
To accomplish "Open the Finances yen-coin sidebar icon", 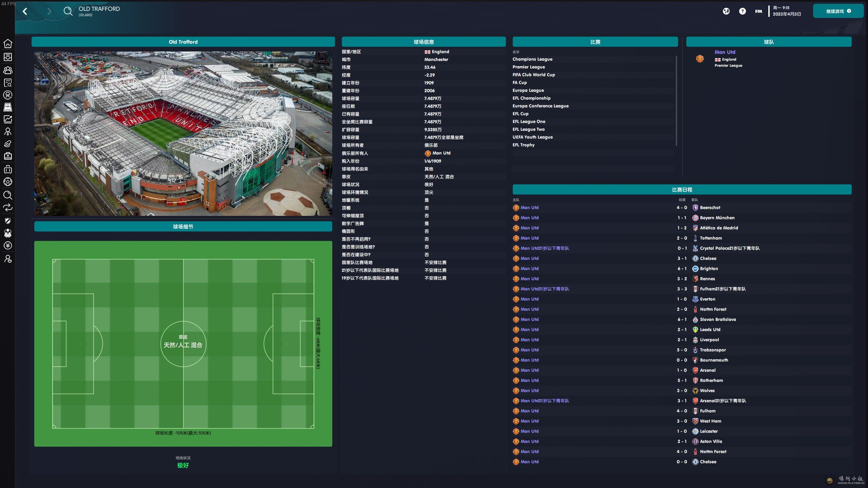I will point(8,246).
